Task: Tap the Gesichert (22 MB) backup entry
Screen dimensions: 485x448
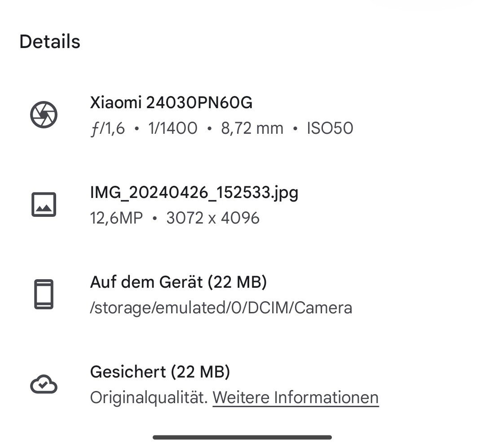Action: point(160,372)
